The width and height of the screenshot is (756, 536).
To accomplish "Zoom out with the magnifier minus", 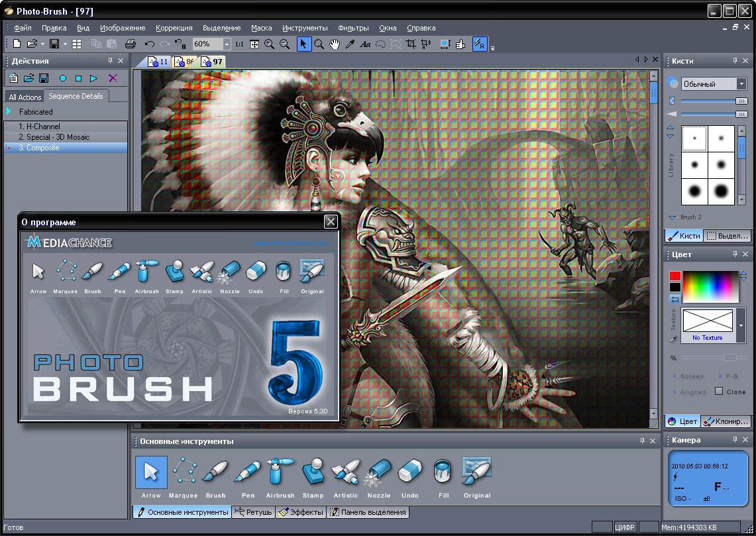I will pyautogui.click(x=284, y=44).
